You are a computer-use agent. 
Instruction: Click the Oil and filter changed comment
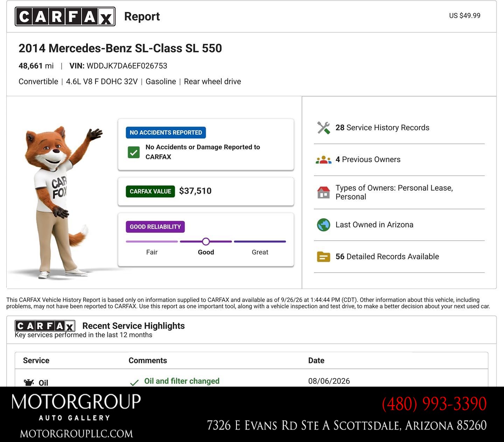pyautogui.click(x=182, y=381)
